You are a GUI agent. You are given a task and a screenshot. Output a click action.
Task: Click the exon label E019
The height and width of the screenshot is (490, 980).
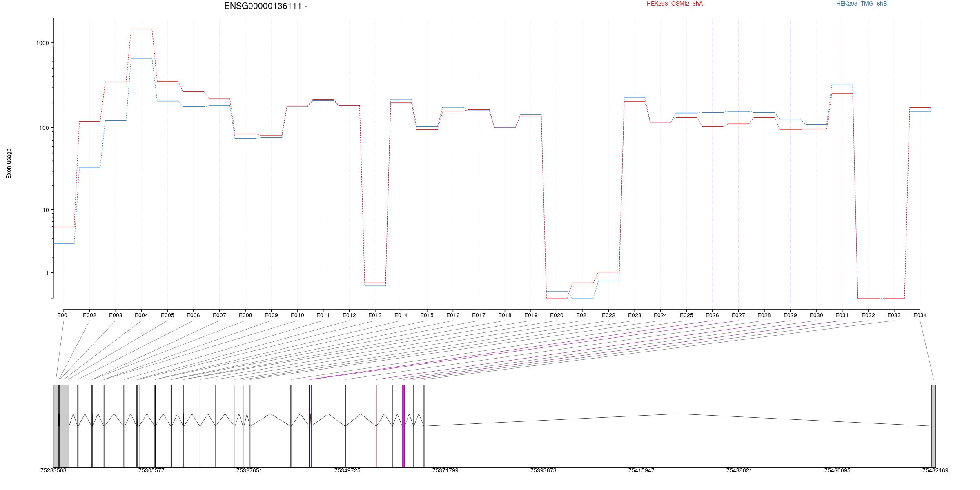[531, 315]
